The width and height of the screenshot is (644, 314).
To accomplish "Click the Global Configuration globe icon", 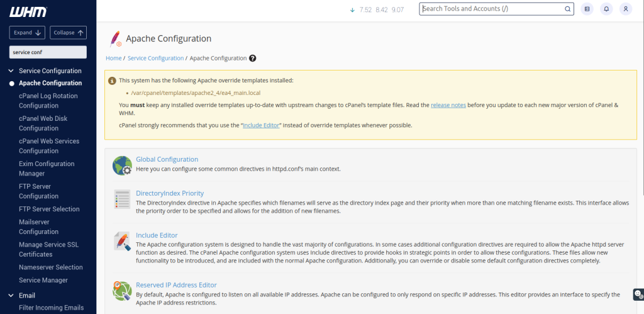I will 122,165.
